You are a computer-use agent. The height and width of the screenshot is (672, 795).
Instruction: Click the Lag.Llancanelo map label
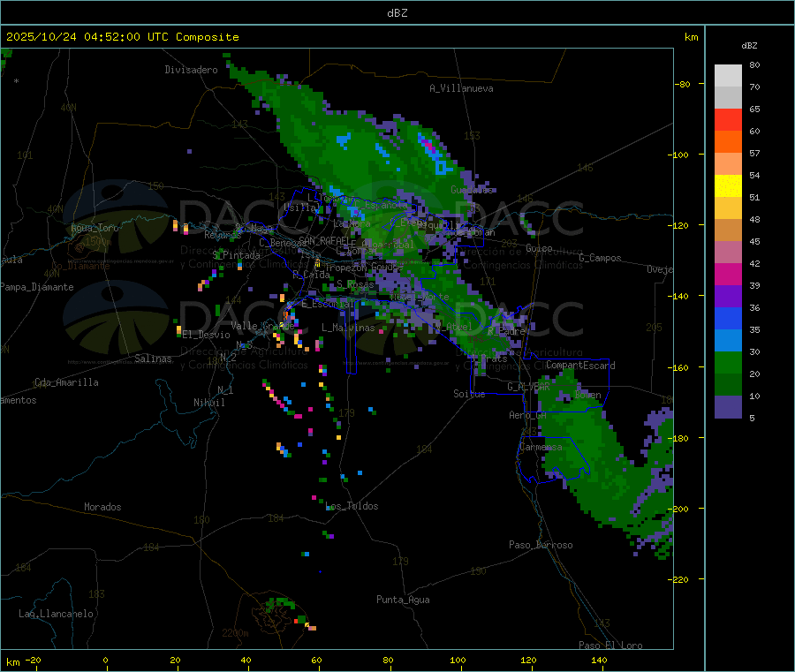pos(56,614)
